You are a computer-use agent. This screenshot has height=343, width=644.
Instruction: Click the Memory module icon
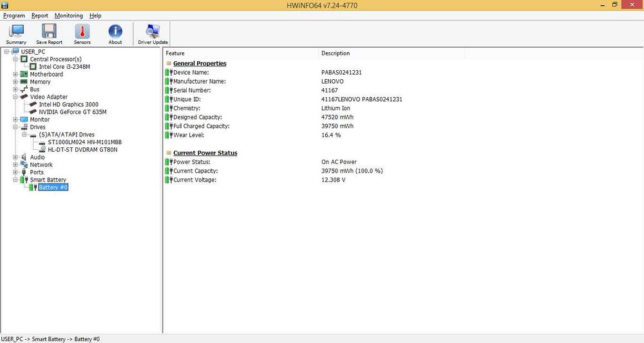[24, 82]
